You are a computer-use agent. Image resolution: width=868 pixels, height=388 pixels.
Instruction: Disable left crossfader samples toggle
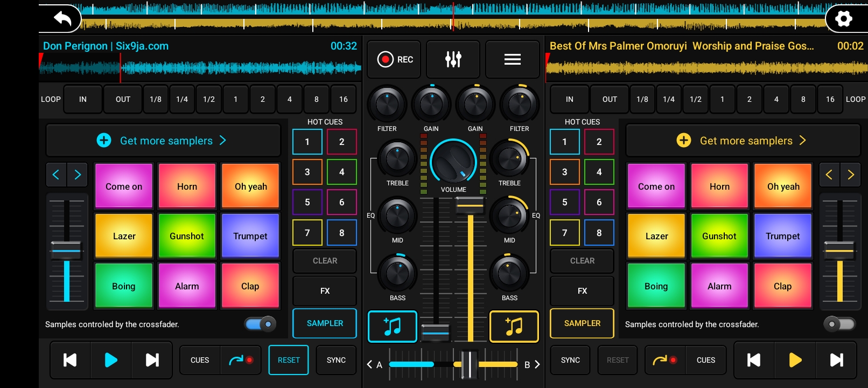pos(261,324)
